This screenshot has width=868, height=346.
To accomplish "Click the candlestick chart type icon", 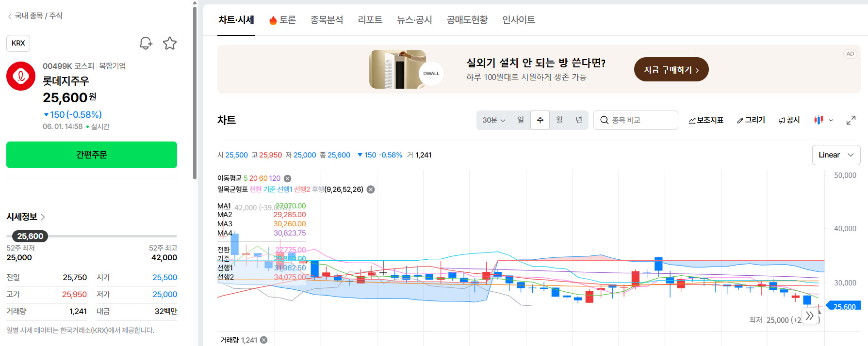I will [x=819, y=120].
